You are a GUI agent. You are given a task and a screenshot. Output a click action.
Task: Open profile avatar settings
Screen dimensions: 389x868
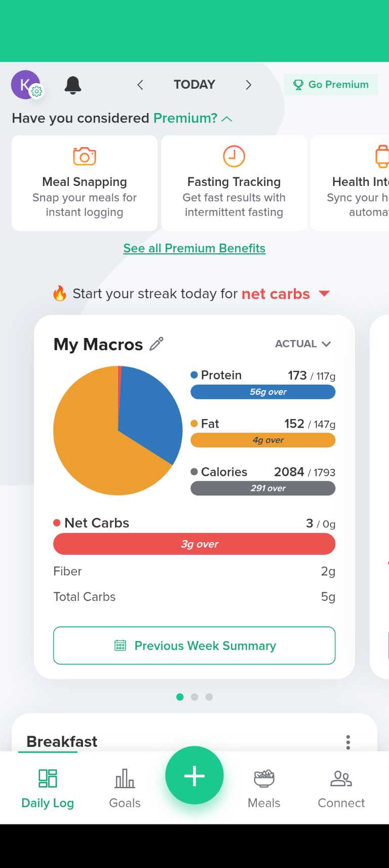click(x=26, y=85)
